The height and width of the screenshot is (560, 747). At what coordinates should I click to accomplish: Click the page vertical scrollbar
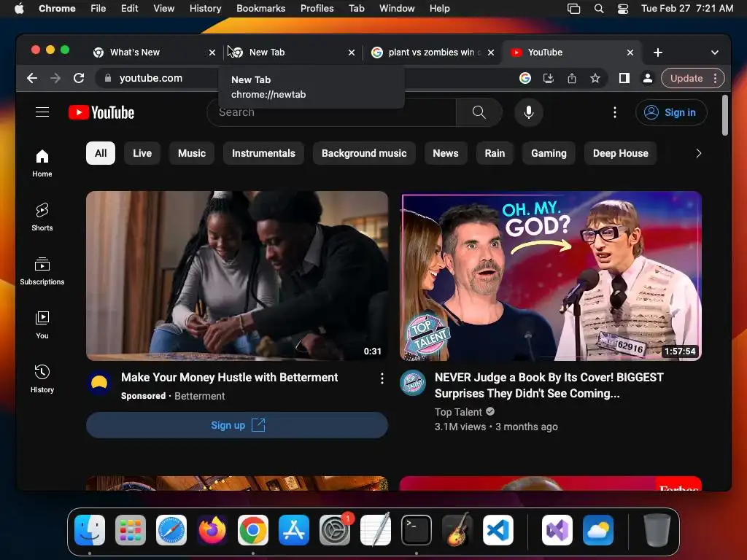725,115
